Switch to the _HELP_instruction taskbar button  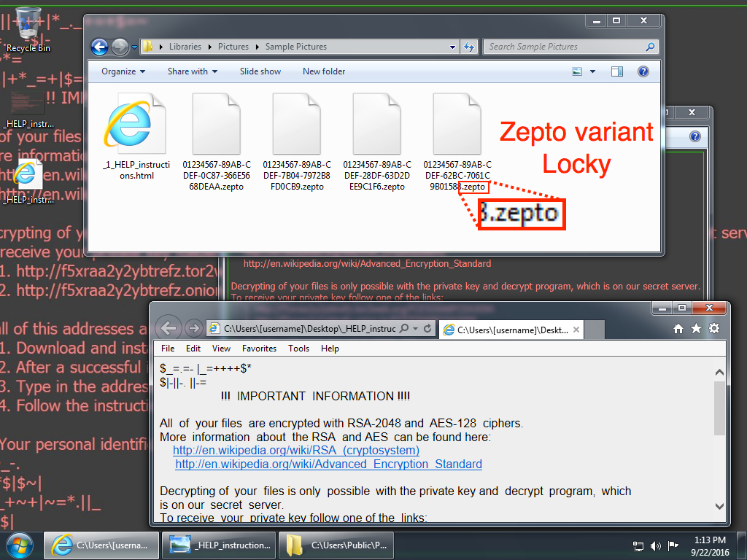pyautogui.click(x=219, y=545)
